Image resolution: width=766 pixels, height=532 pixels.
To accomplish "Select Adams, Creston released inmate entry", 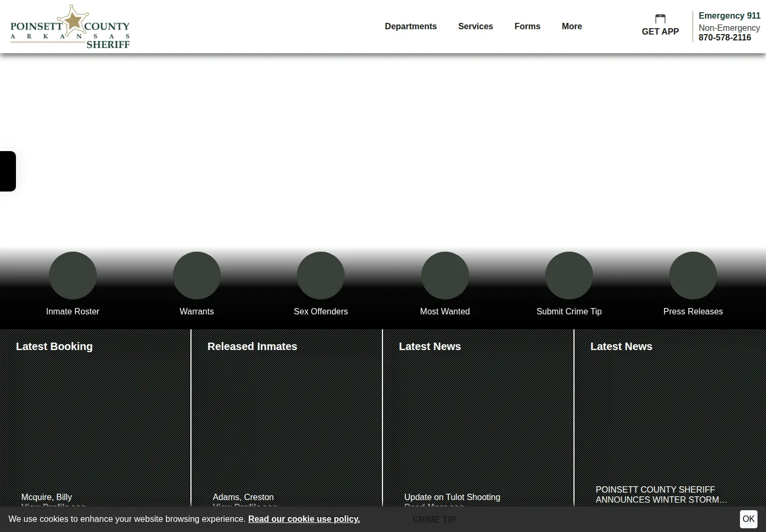I will (x=243, y=497).
